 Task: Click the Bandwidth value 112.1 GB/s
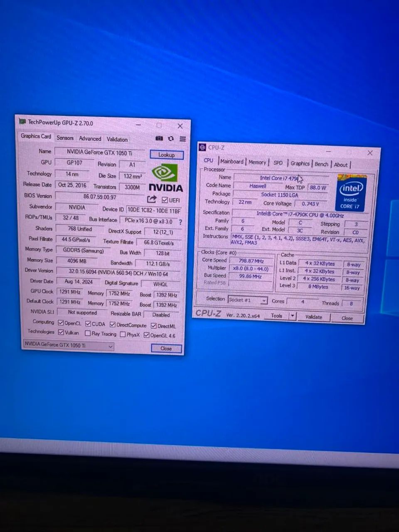[158, 264]
